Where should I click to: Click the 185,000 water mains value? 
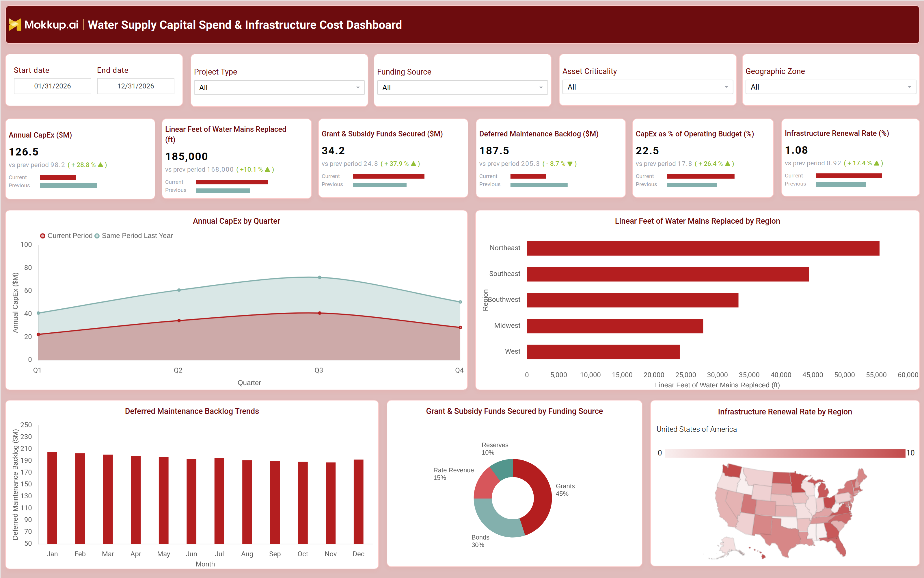tap(186, 156)
